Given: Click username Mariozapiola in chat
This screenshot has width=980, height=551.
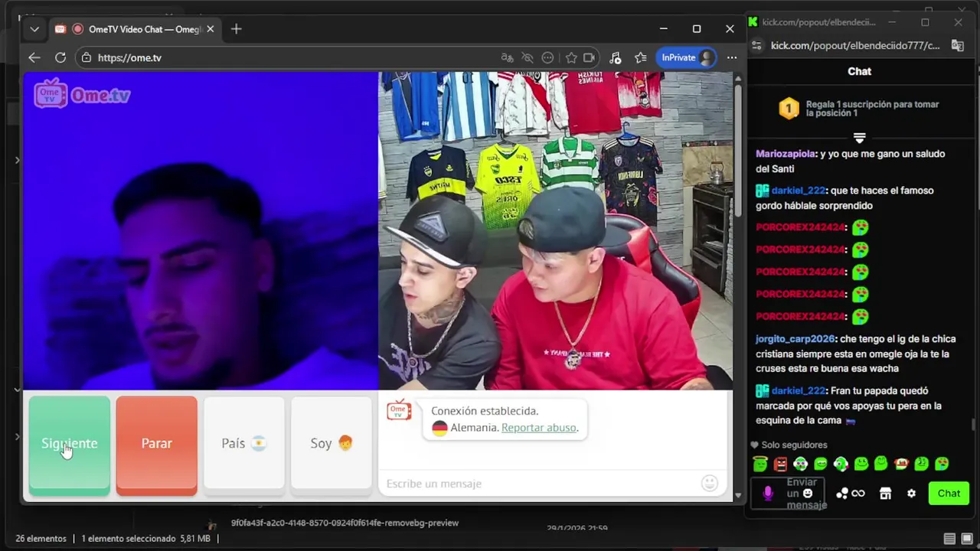Looking at the screenshot, I should [x=786, y=154].
